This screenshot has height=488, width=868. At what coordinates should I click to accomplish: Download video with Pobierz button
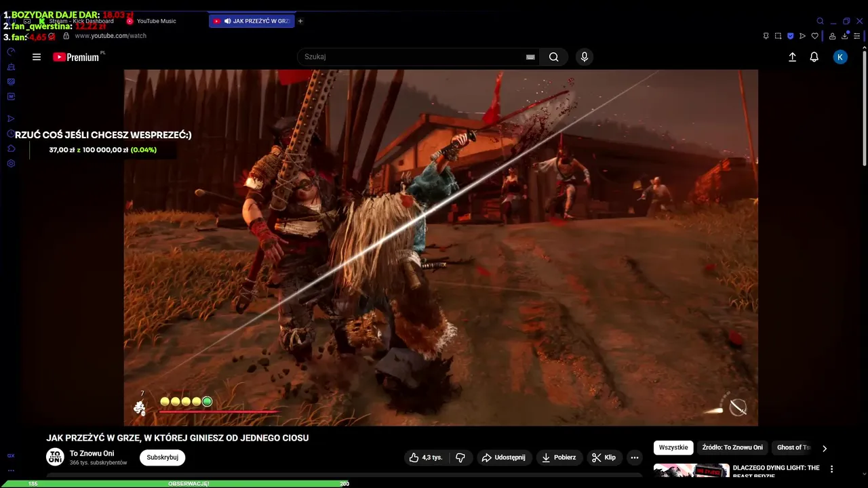tap(559, 457)
